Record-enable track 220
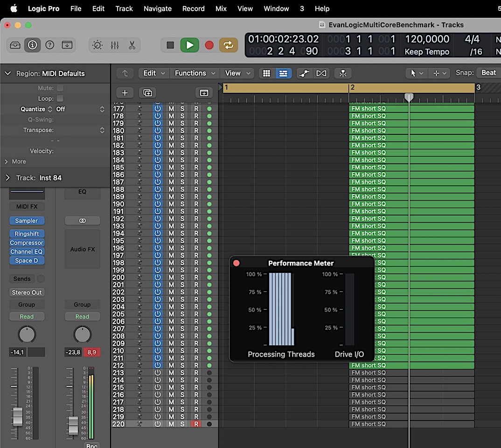This screenshot has height=448, width=501. [196, 424]
